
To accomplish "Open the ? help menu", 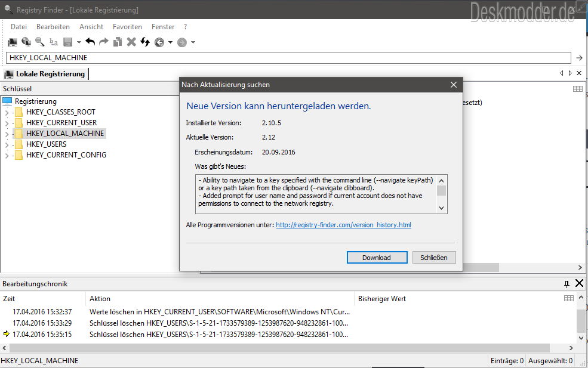I will point(185,27).
